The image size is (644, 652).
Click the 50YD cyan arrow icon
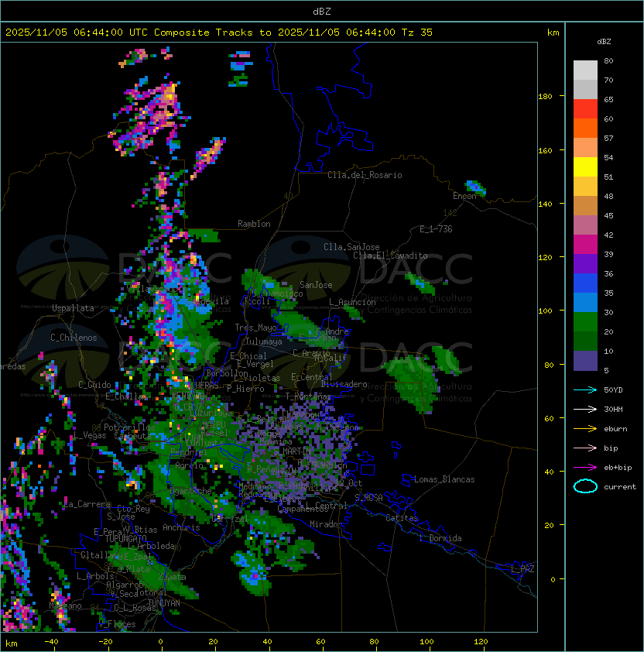585,390
